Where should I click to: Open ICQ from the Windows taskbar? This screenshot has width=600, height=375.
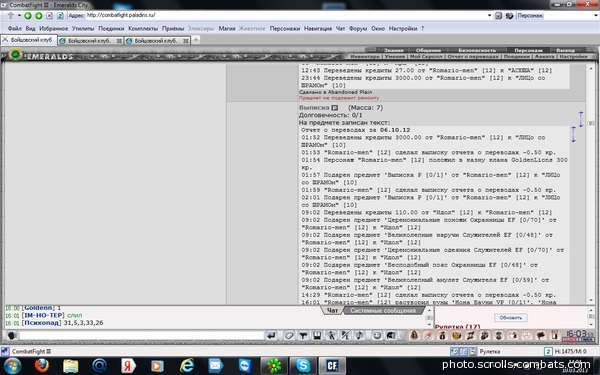[x=273, y=366]
